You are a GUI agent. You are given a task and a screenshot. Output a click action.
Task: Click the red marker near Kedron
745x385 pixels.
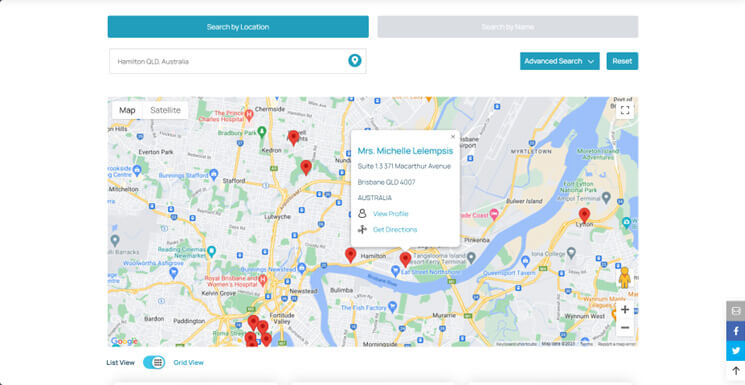tap(294, 138)
